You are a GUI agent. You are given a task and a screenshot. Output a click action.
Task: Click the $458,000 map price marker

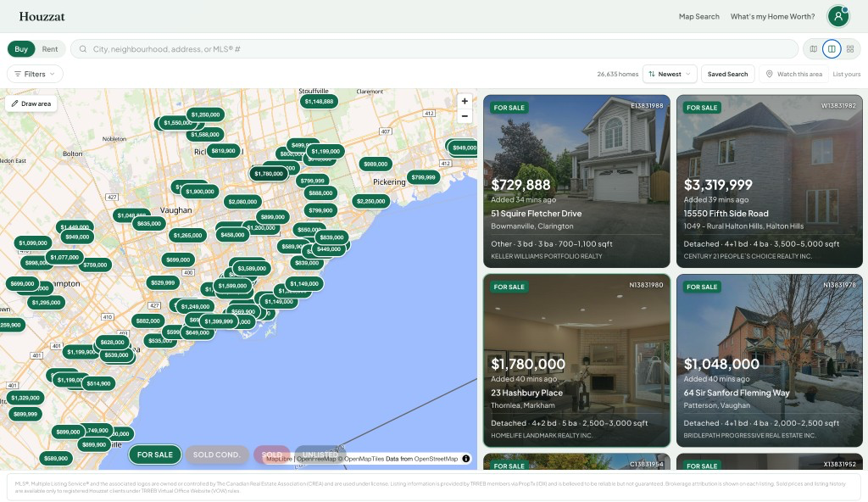click(x=232, y=235)
